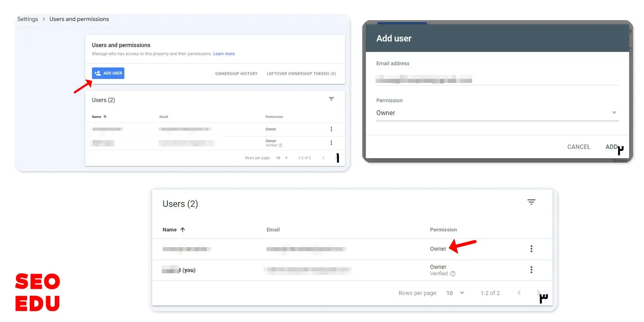Open three-dot menu for first Owner row in large panel

[531, 249]
